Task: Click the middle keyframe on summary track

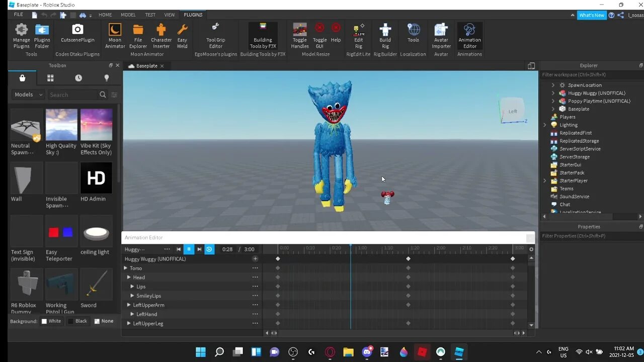Action: 408,259
